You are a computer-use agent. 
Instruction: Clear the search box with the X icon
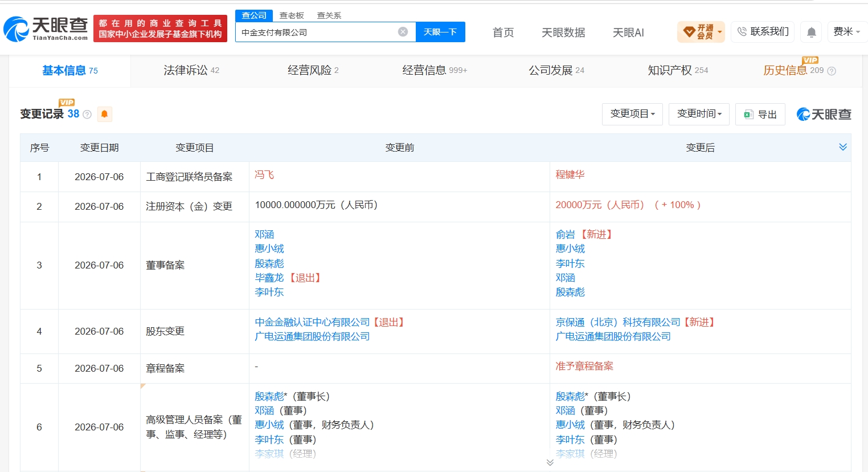coord(403,32)
